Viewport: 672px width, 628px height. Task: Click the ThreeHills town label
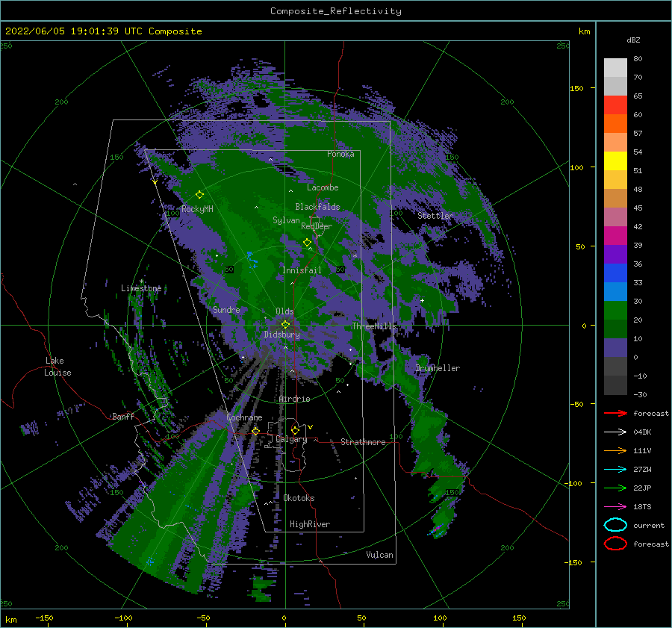[x=375, y=326]
